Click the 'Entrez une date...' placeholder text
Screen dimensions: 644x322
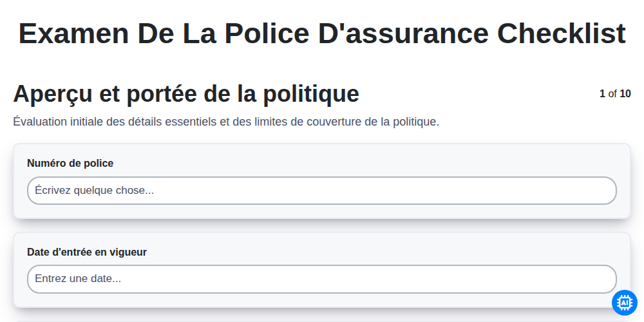(x=78, y=279)
